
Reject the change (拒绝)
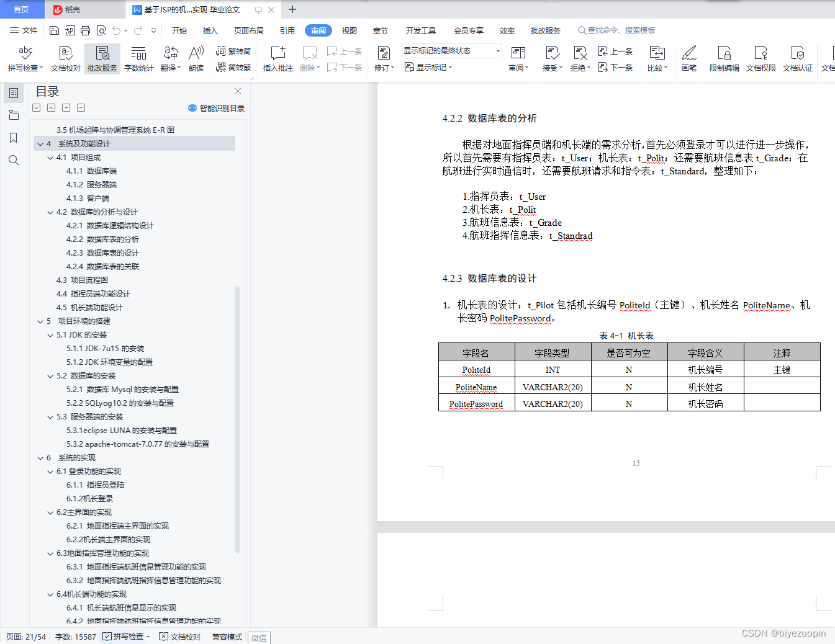(x=580, y=59)
